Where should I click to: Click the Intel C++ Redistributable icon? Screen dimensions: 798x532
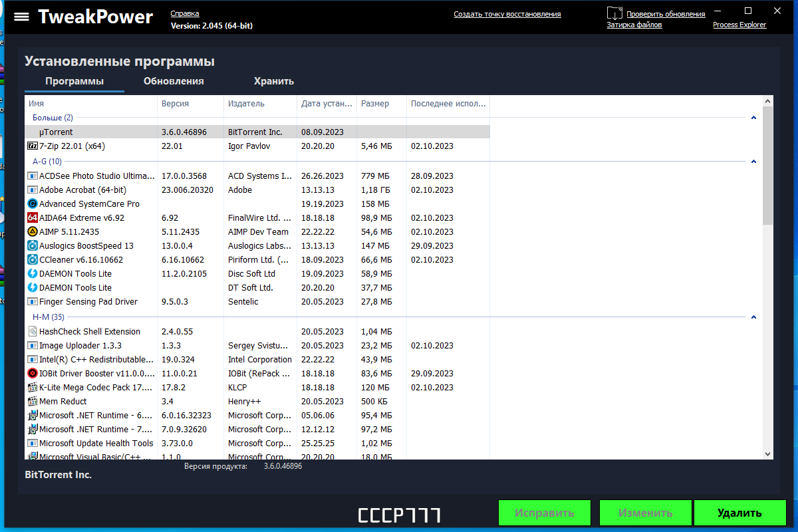point(33,360)
